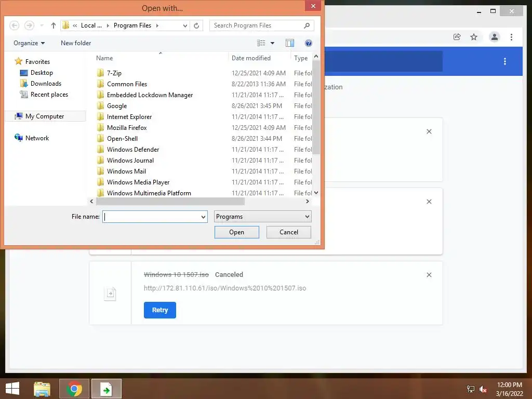
Task: Expand the address bar history dropdown
Action: click(185, 25)
